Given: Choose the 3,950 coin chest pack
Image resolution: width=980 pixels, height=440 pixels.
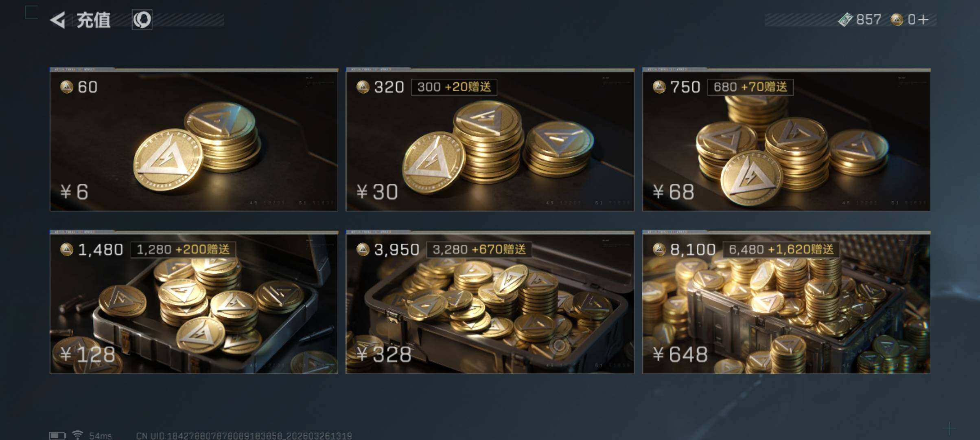Looking at the screenshot, I should point(490,302).
